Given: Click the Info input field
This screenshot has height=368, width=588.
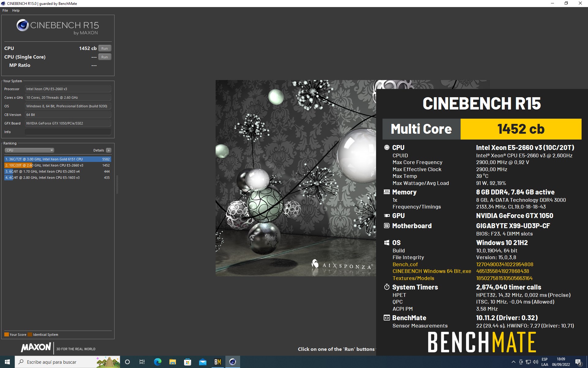Looking at the screenshot, I should click(68, 132).
